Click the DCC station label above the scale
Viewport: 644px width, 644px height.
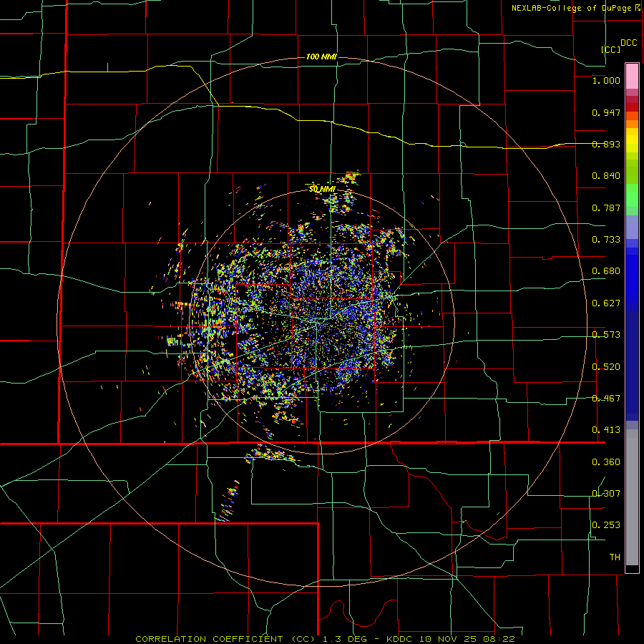pyautogui.click(x=628, y=43)
